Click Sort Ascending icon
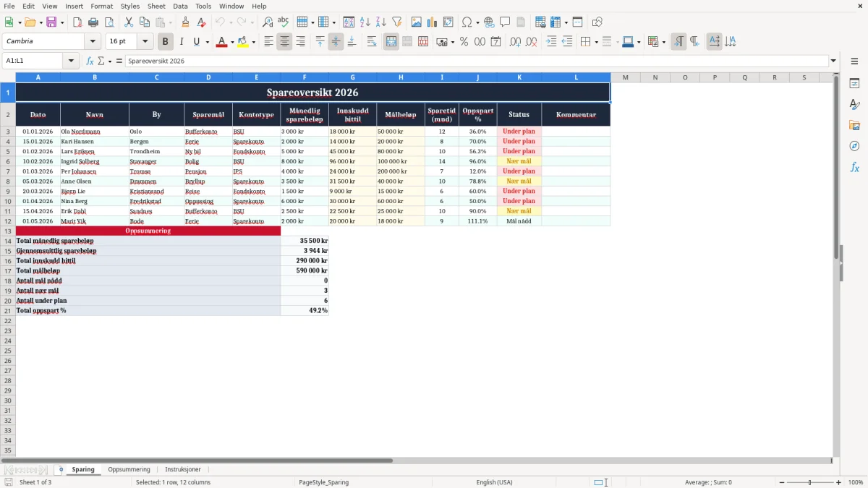The image size is (868, 488). (x=365, y=22)
